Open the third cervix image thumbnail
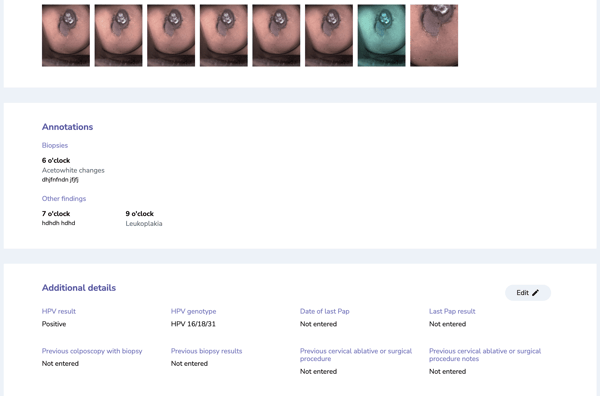600x396 pixels. point(171,35)
